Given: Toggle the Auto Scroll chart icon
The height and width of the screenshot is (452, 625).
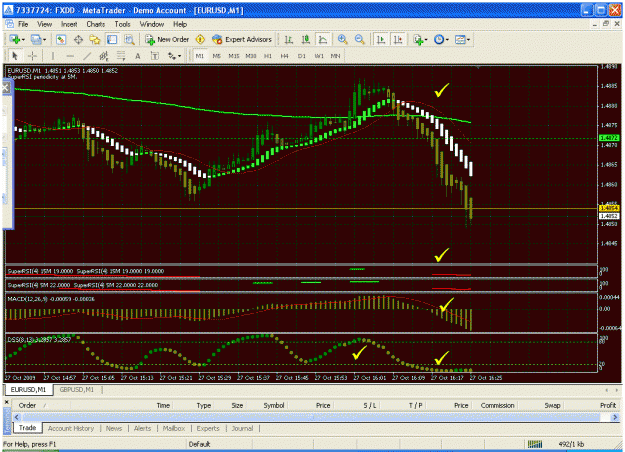Looking at the screenshot, I should (381, 39).
